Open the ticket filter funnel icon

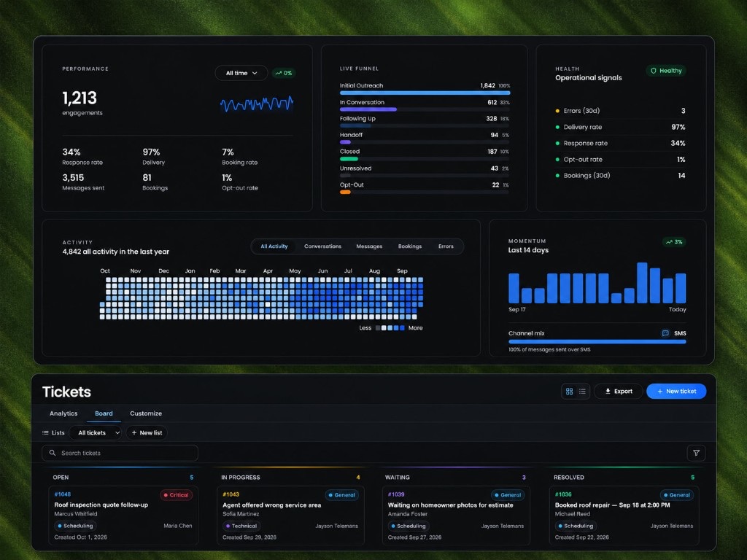click(x=696, y=453)
